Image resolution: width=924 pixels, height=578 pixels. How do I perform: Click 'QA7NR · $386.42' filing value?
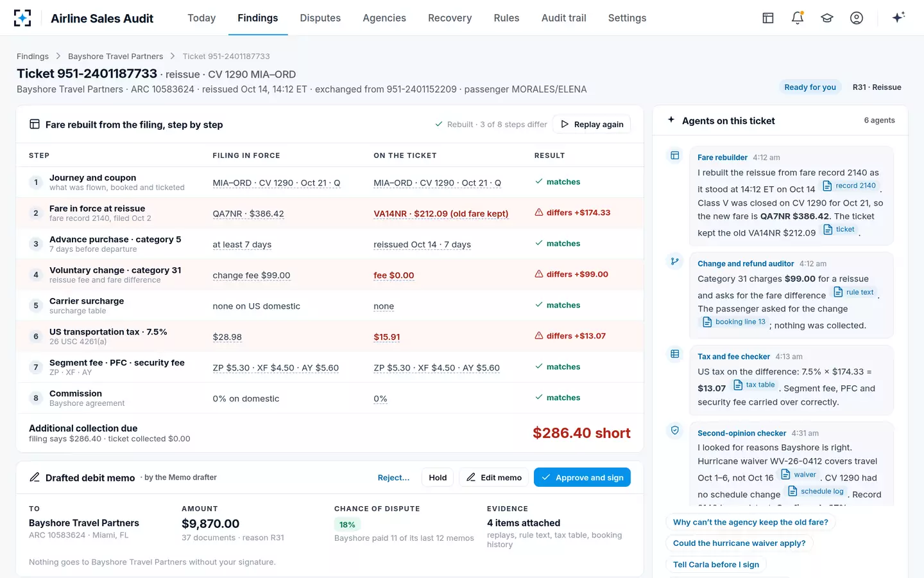click(248, 214)
